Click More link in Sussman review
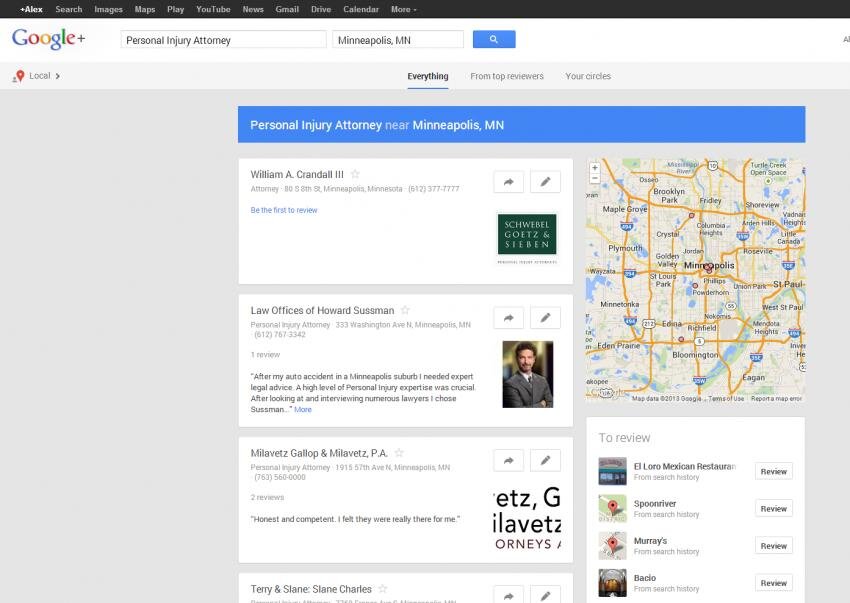This screenshot has width=850, height=603. tap(303, 410)
